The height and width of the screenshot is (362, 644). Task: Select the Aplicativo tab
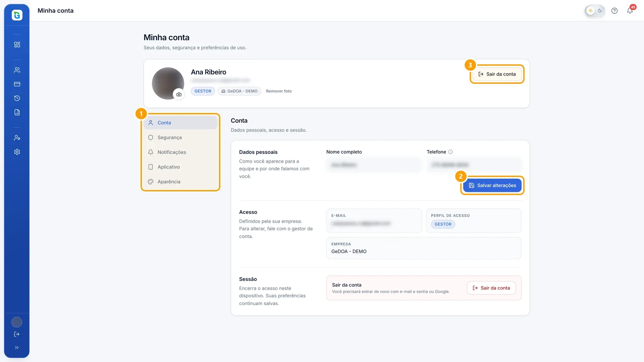point(180,167)
